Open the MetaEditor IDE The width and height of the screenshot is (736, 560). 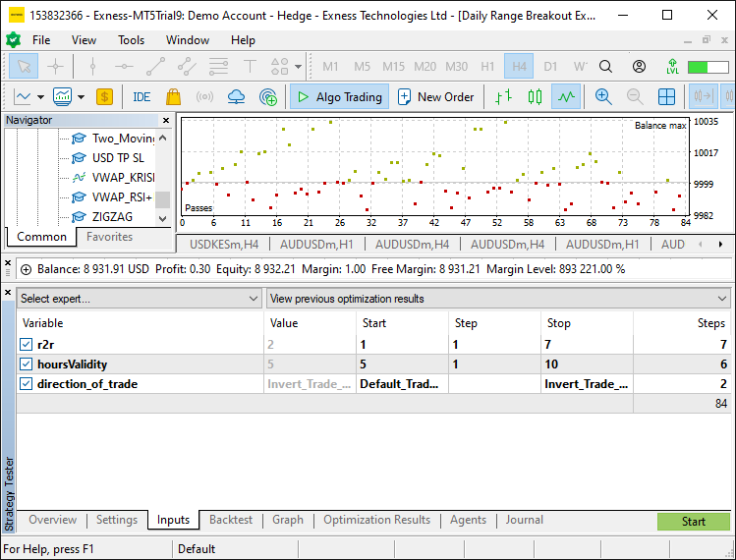coord(142,97)
